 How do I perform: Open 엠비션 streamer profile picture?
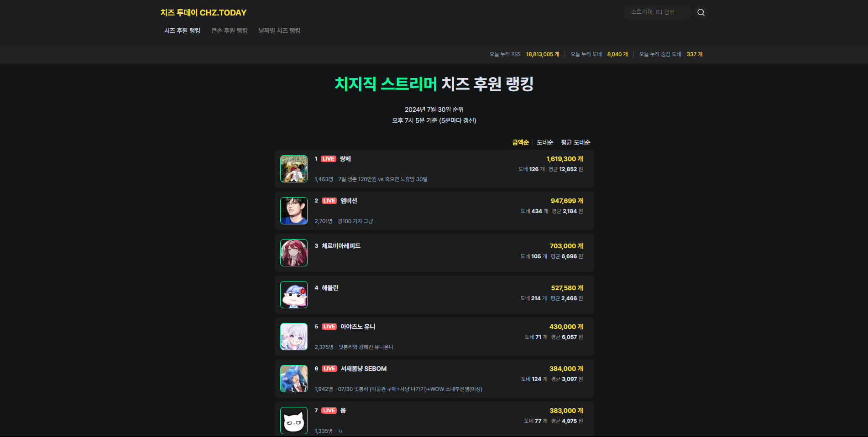294,211
